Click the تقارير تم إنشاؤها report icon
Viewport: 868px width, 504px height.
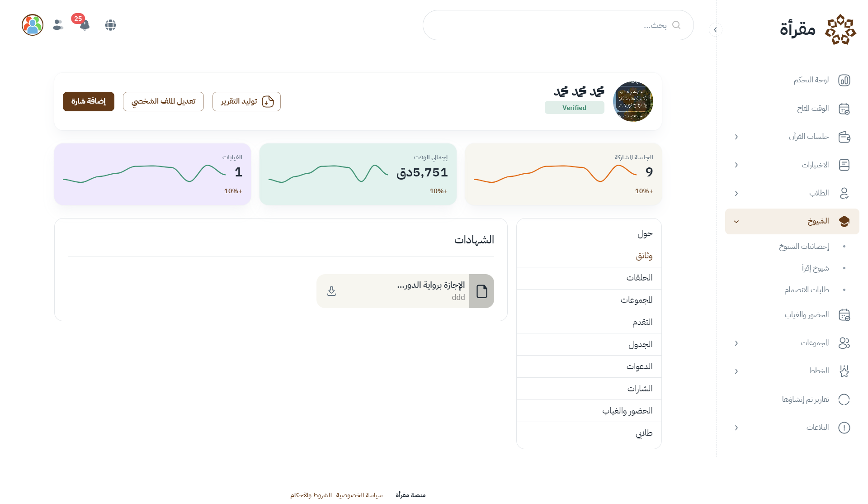tap(844, 399)
